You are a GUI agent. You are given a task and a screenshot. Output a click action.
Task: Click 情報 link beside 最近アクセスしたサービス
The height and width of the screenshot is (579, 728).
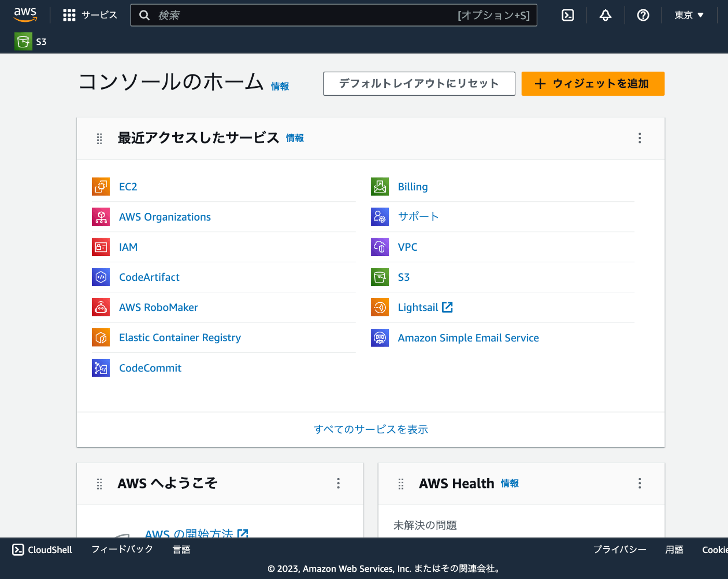(295, 138)
